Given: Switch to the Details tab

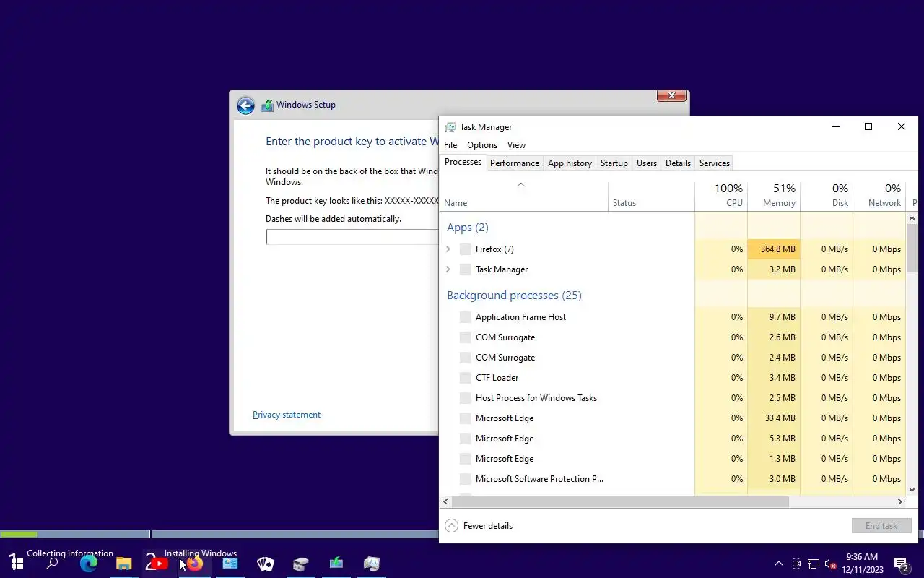Looking at the screenshot, I should 678,163.
